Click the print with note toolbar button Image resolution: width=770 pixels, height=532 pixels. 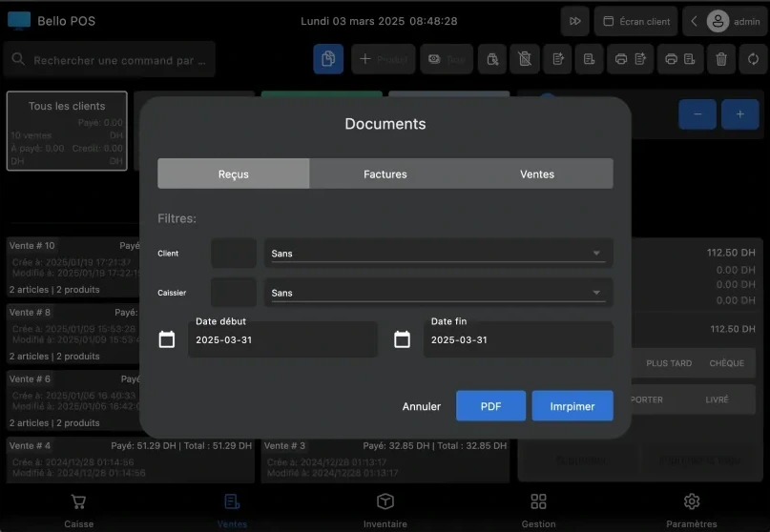pos(631,59)
